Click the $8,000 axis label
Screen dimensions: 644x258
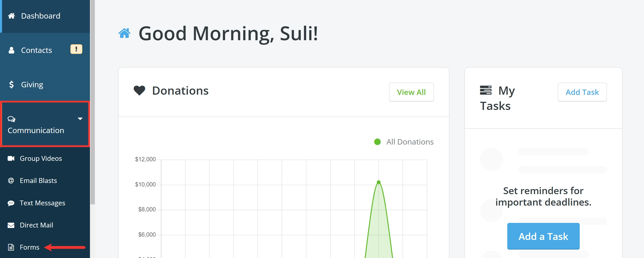pyautogui.click(x=147, y=209)
